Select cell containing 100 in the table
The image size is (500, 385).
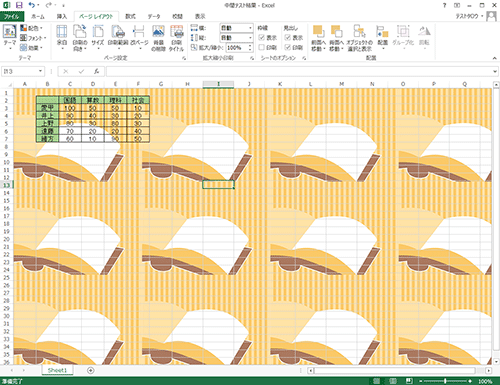tap(70, 108)
